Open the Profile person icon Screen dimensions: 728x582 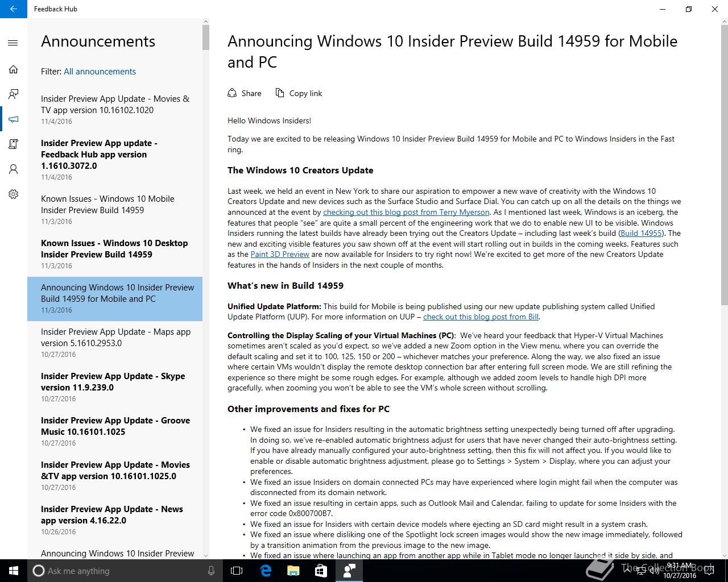13,169
